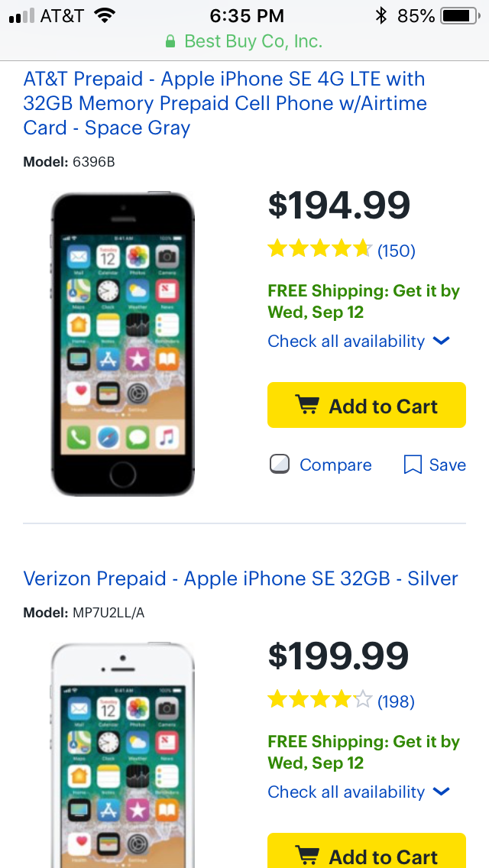Click the Space Gray iPhone SE product image

[x=123, y=344]
